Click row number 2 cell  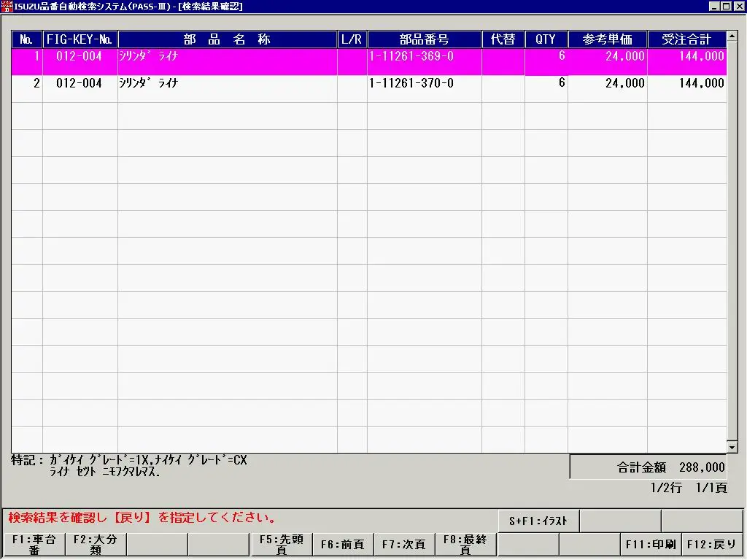[27, 88]
